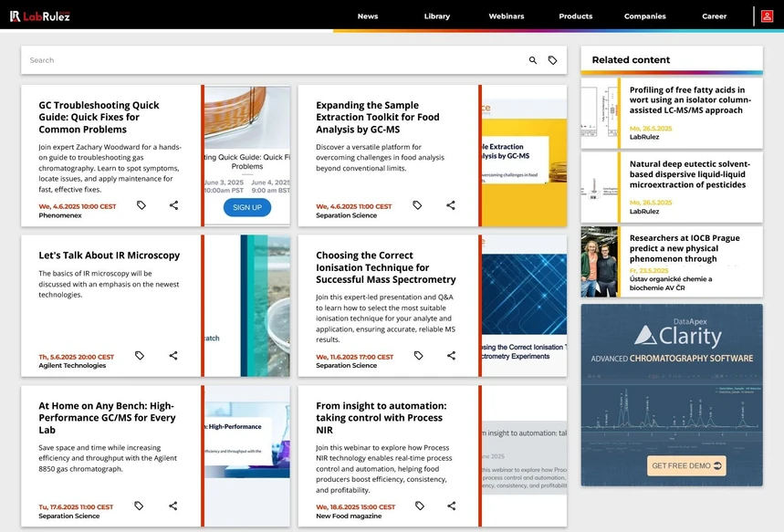
Task: Click Separation Science under At Home on Any Bench
Action: tap(69, 516)
